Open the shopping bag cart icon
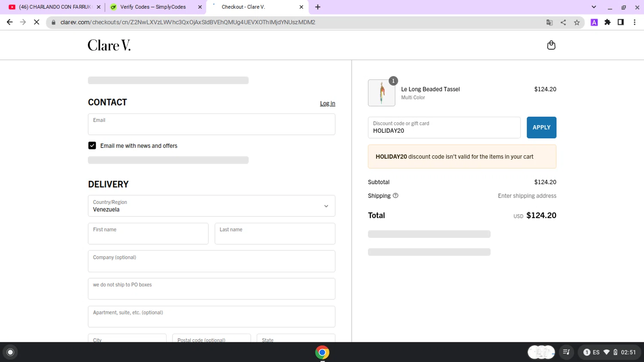The image size is (644, 362). click(x=551, y=45)
